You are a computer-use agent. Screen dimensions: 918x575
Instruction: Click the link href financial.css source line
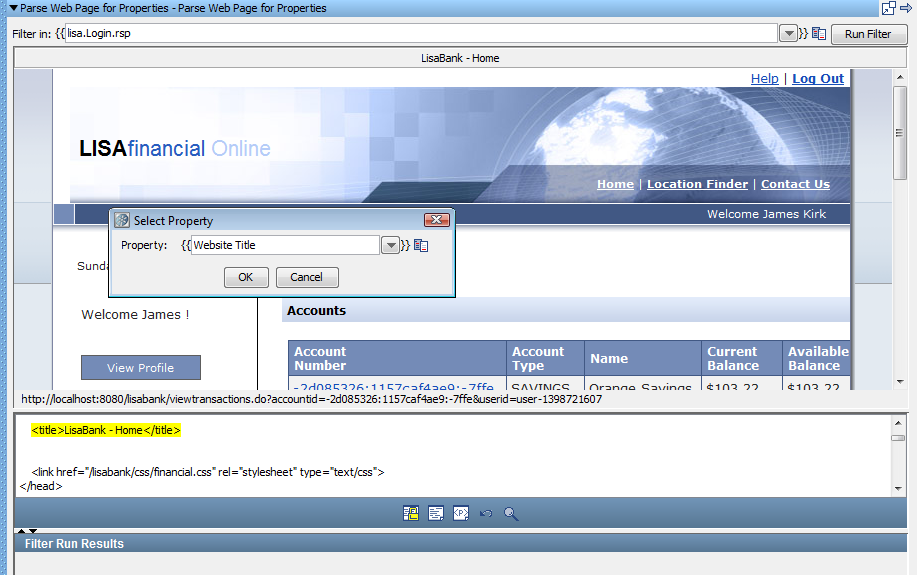tap(208, 472)
